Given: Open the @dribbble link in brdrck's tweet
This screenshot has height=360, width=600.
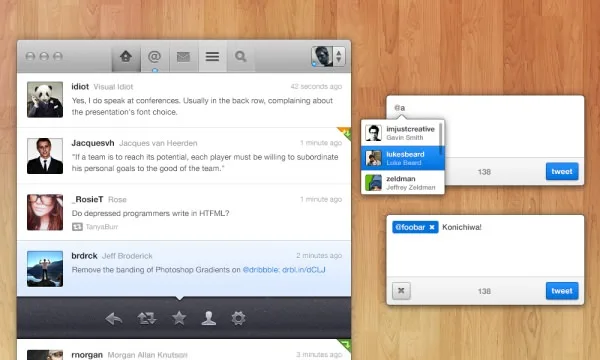Looking at the screenshot, I should 261,270.
